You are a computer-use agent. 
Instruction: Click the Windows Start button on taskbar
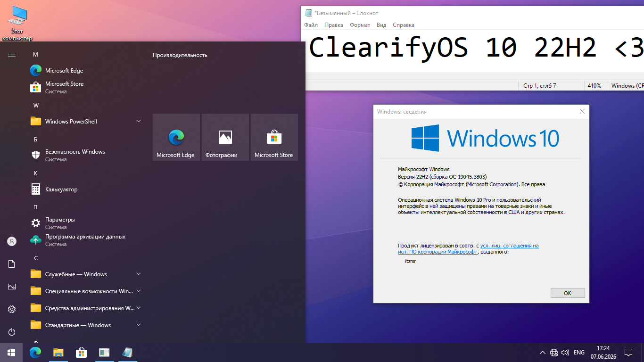click(x=11, y=353)
